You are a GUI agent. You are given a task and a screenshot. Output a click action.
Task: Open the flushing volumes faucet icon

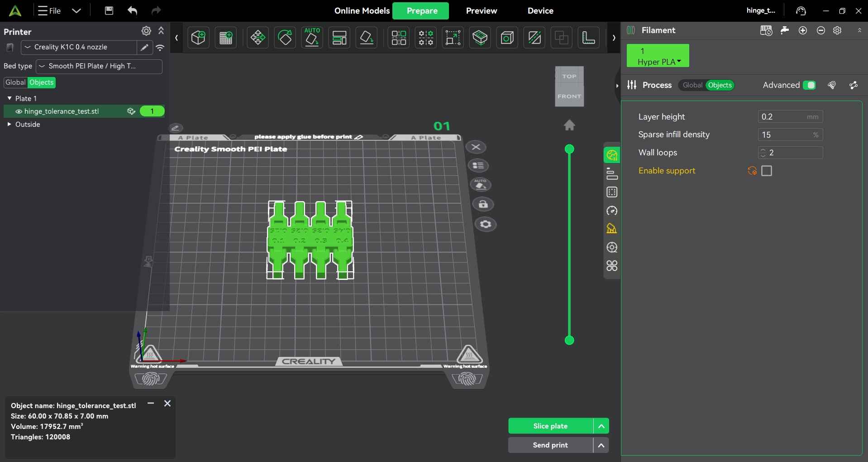785,30
